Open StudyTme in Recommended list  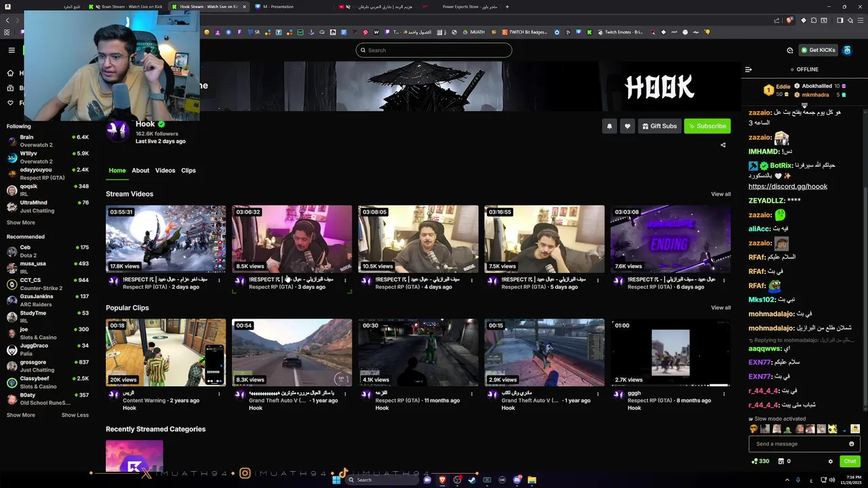(47, 317)
